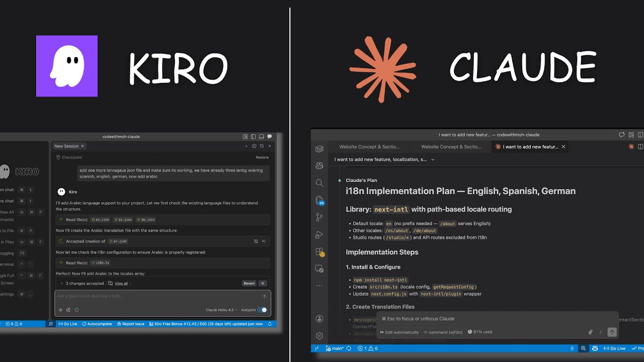Click Autocomplete in Kiro status bar
Image resolution: width=644 pixels, height=362 pixels.
point(97,324)
